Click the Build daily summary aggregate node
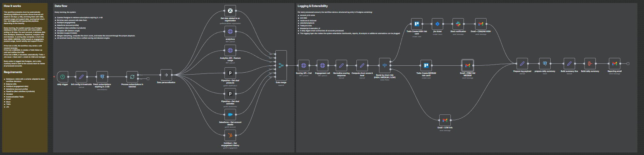644x155 pixels. (590, 64)
